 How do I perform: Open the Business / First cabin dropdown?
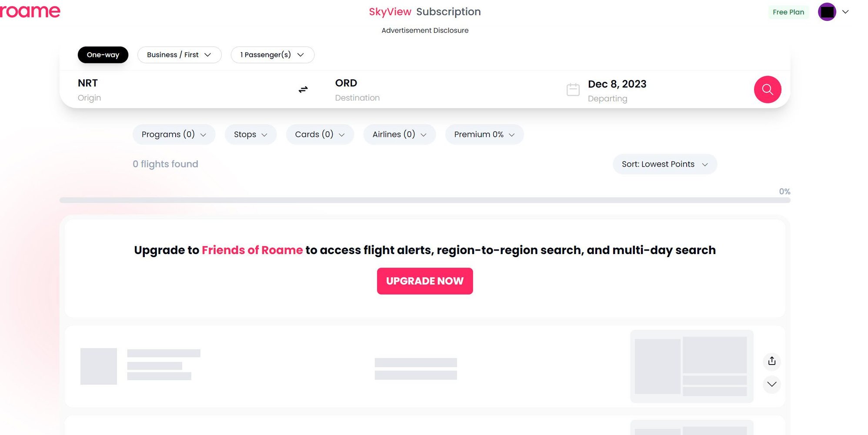(x=179, y=55)
